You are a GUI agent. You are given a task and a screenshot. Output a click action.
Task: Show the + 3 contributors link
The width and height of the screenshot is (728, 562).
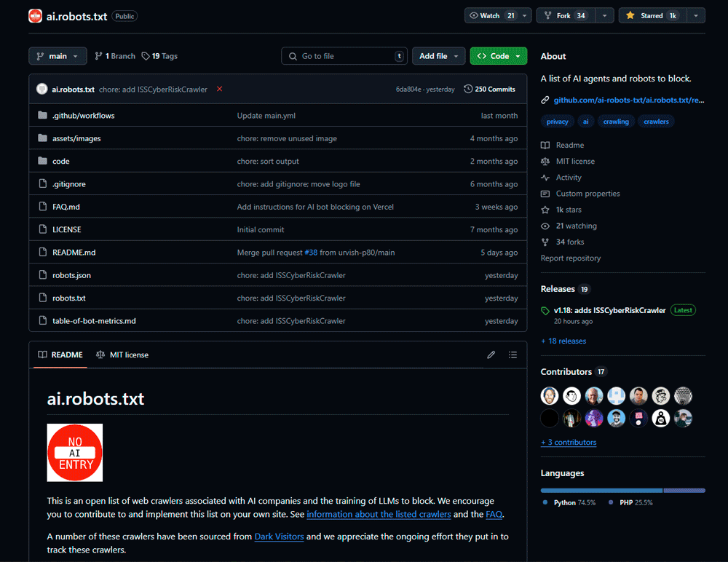(569, 442)
